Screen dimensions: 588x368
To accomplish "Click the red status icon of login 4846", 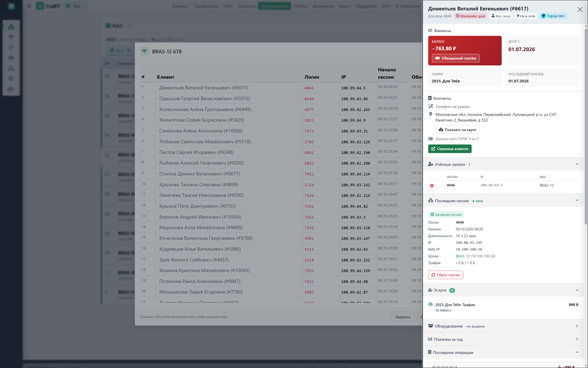I will [432, 185].
